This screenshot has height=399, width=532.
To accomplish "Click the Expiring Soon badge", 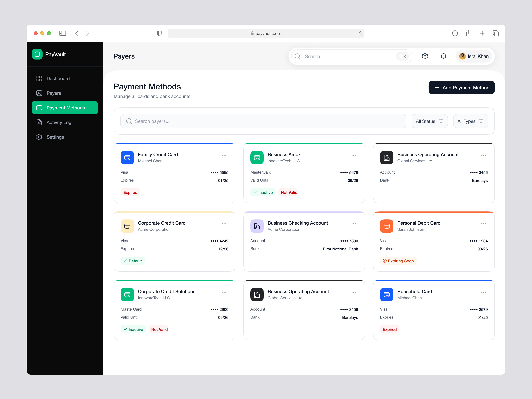I will [x=398, y=261].
